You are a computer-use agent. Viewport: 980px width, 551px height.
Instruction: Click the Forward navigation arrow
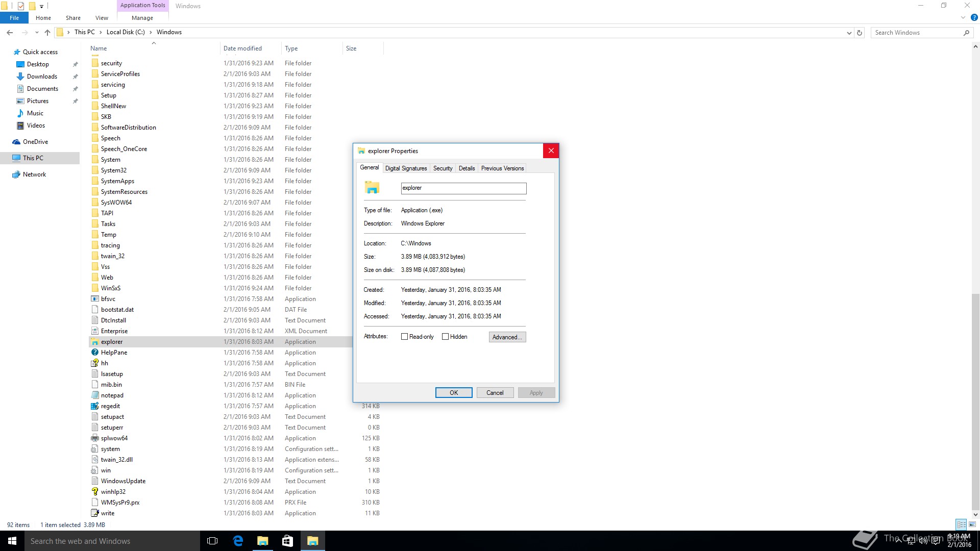(x=24, y=32)
